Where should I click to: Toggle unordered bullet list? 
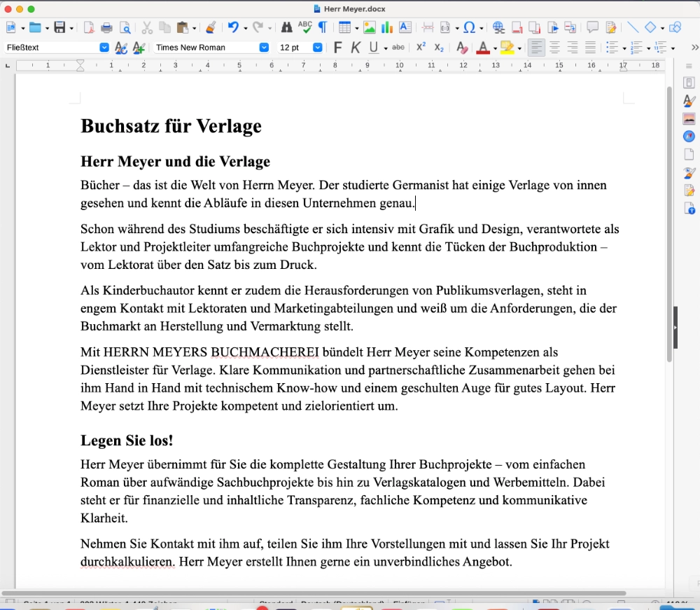tap(612, 48)
